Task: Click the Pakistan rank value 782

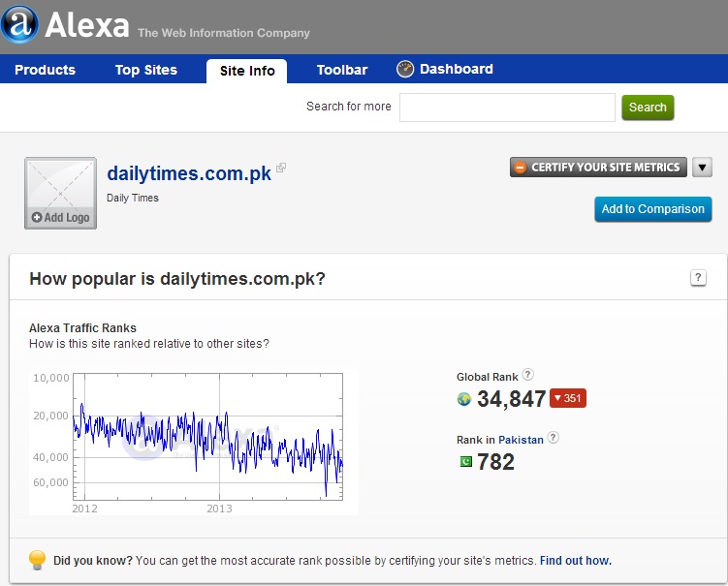Action: [x=495, y=462]
